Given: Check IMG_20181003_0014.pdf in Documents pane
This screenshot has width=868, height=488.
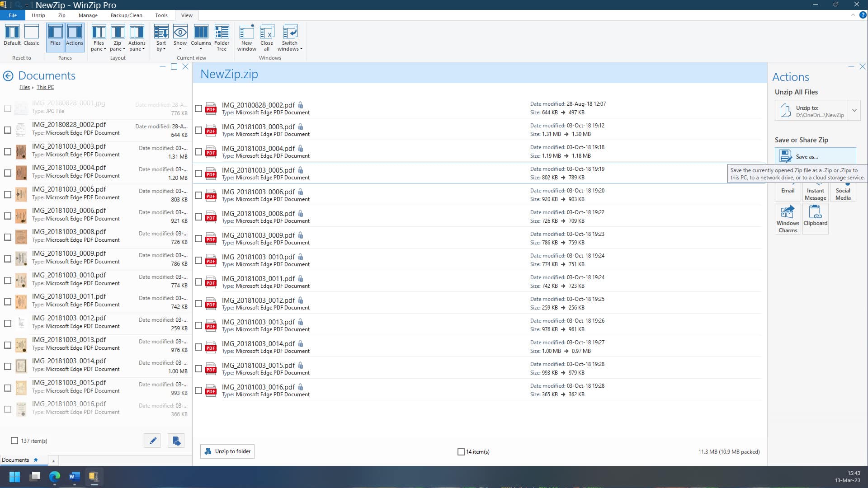Looking at the screenshot, I should coord(8,366).
